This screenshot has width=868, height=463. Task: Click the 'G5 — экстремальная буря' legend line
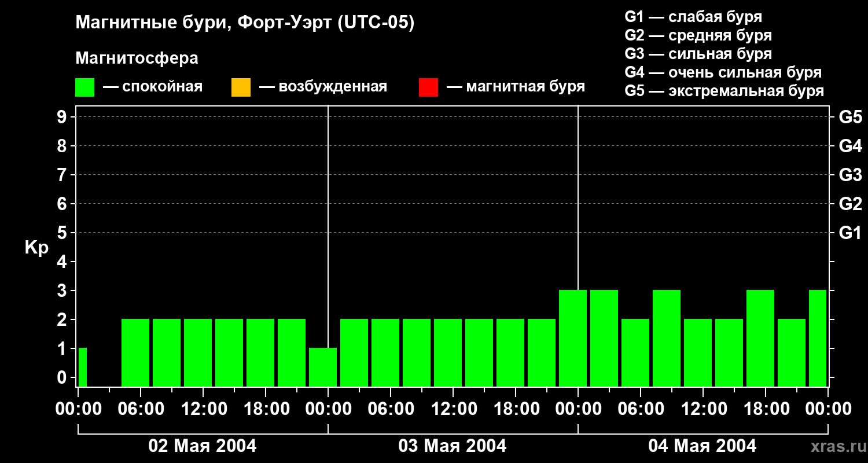tap(724, 91)
